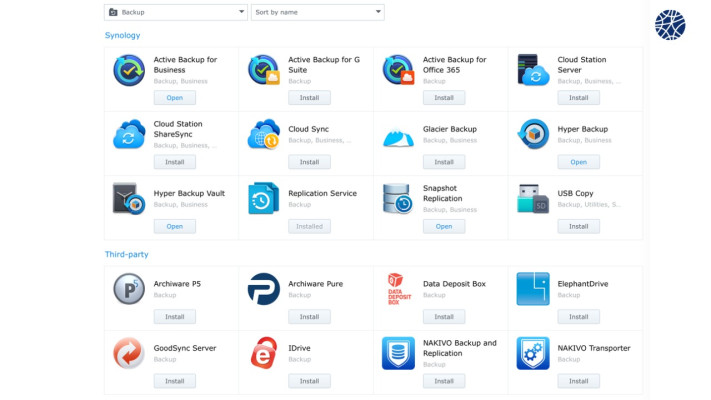Click the Data Deposit Box title text
Screen dimensions: 711x400
pos(454,284)
